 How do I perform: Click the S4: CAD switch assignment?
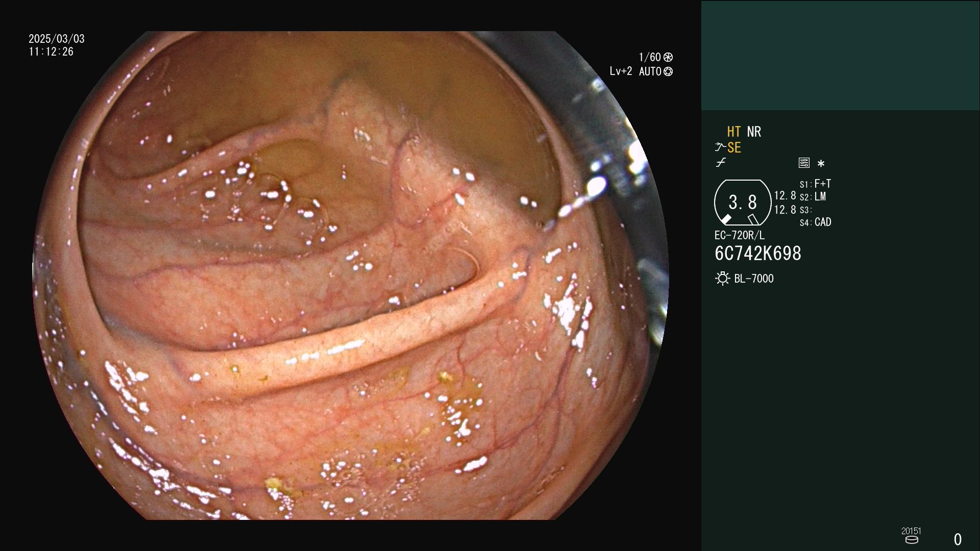point(816,222)
